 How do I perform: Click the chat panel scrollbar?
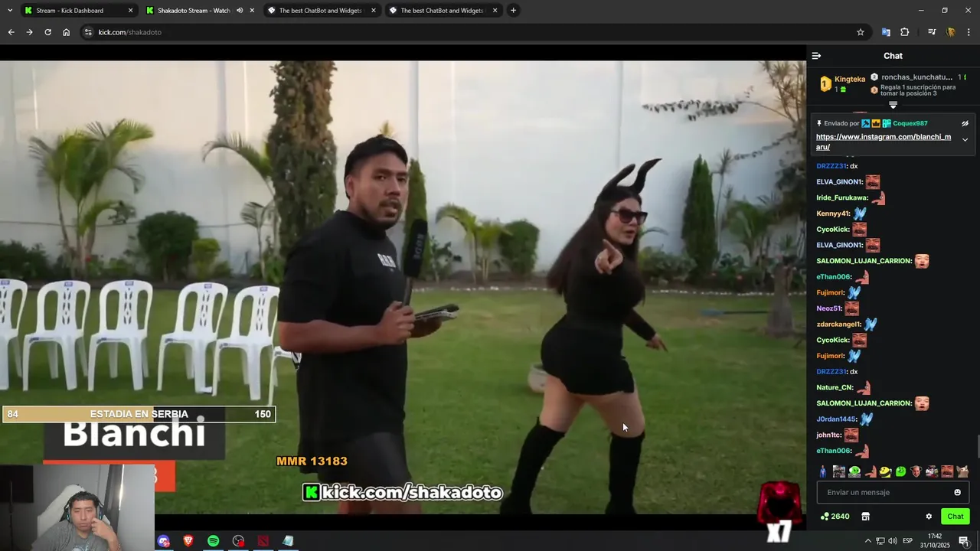[977, 445]
